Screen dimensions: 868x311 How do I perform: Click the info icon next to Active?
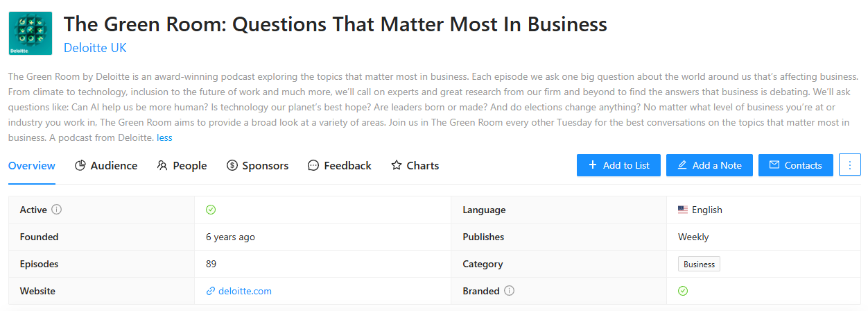[x=57, y=210]
